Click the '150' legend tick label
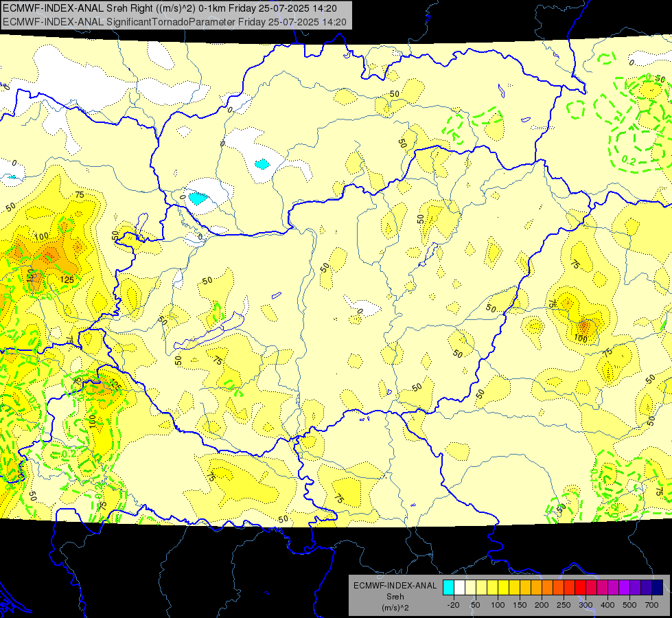Viewport: 672px width, 618px height. coord(520,605)
